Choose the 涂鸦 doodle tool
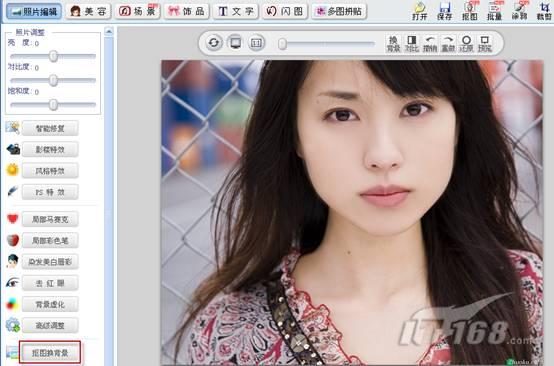 pyautogui.click(x=519, y=11)
